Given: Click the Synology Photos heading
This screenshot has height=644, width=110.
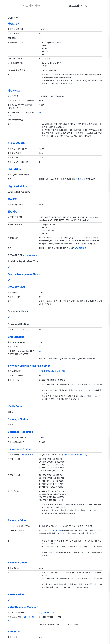Looking at the screenshot, I should point(18,419).
